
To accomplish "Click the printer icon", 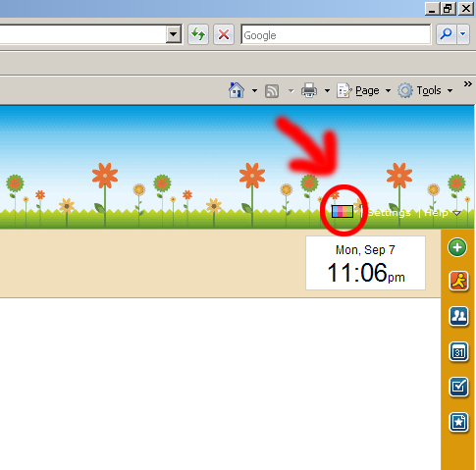I will coord(309,90).
